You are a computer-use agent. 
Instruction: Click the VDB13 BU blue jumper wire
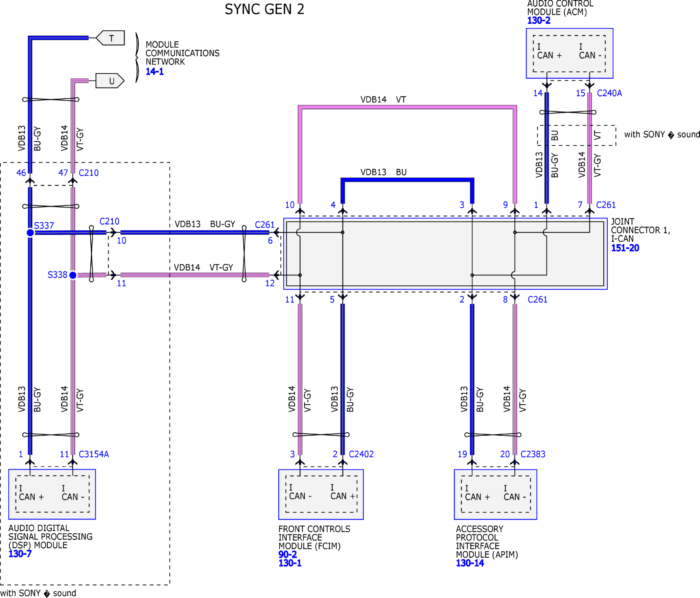coord(408,180)
